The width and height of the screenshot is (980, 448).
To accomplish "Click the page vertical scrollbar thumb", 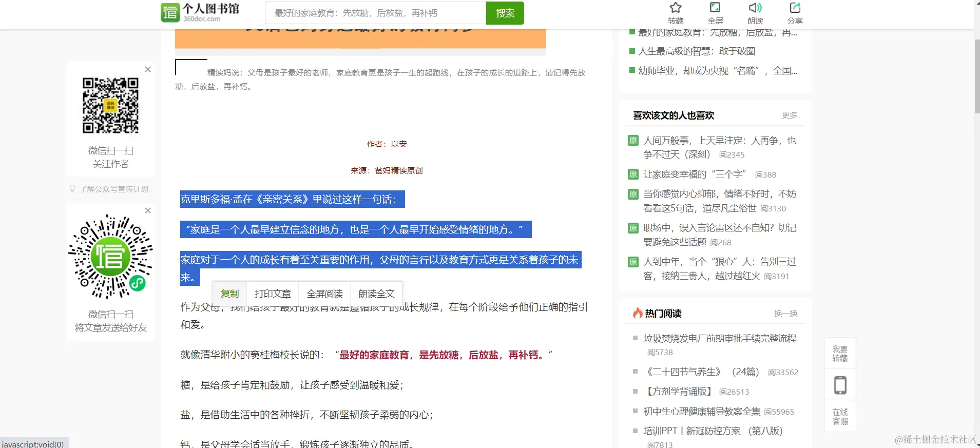I will pos(977,76).
